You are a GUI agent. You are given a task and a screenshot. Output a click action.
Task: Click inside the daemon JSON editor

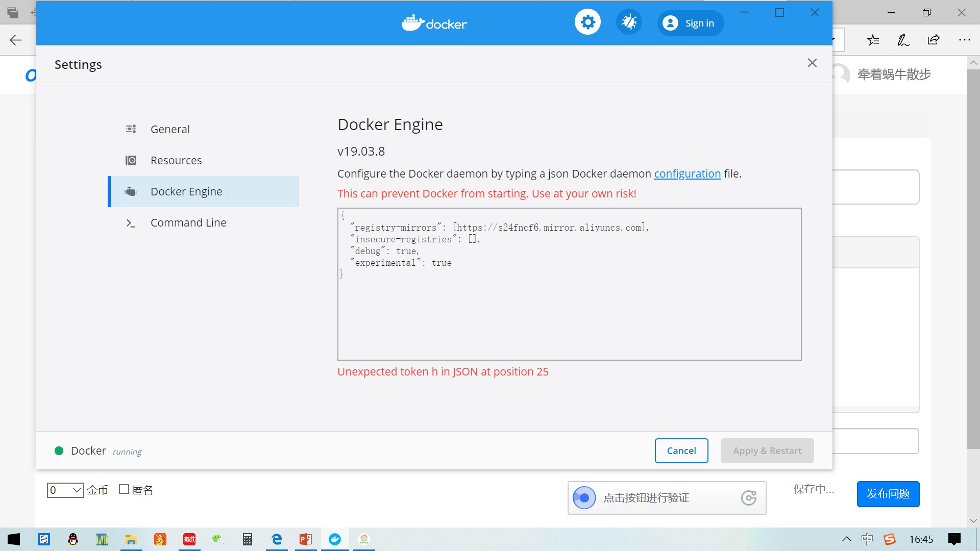(x=569, y=284)
